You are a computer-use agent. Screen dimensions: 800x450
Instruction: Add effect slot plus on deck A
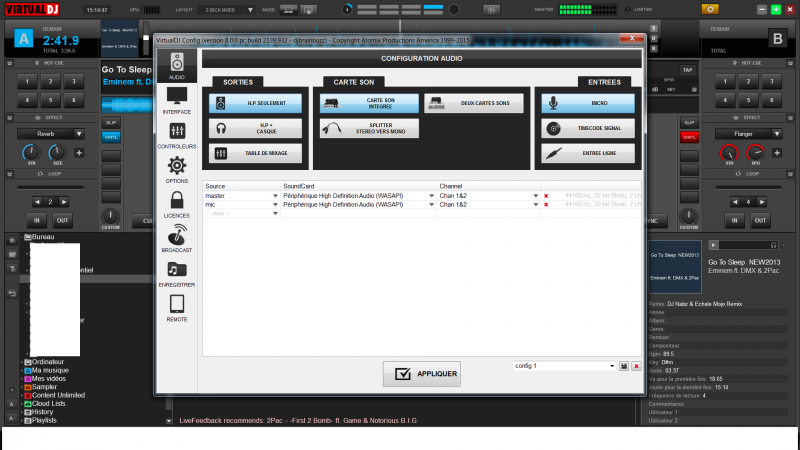point(79,153)
